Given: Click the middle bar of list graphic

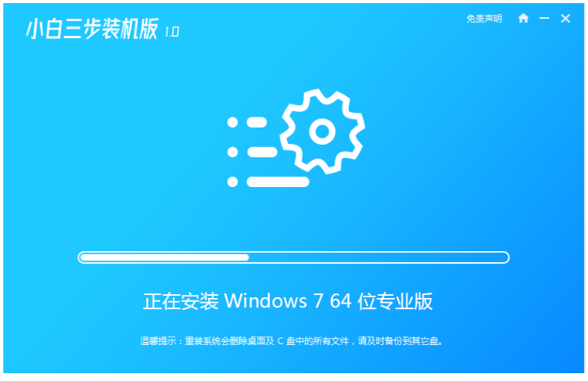Looking at the screenshot, I should [x=262, y=152].
